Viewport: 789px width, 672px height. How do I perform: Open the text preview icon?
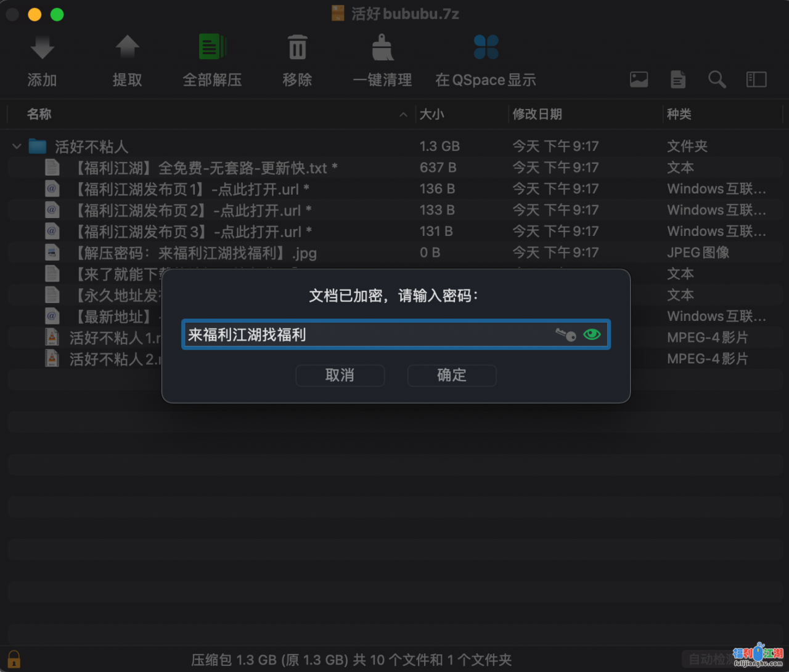(678, 79)
